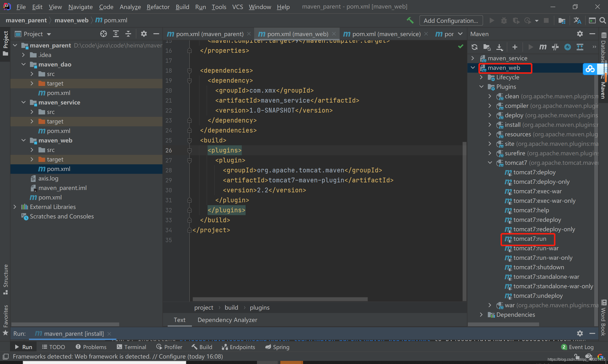Open the Maven panel settings gear

click(580, 34)
